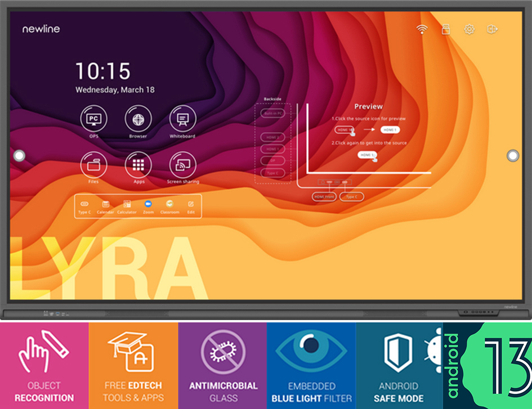Viewport: 532px width, 409px height.
Task: Click the exit/source switch icon at top right
Action: coord(492,29)
